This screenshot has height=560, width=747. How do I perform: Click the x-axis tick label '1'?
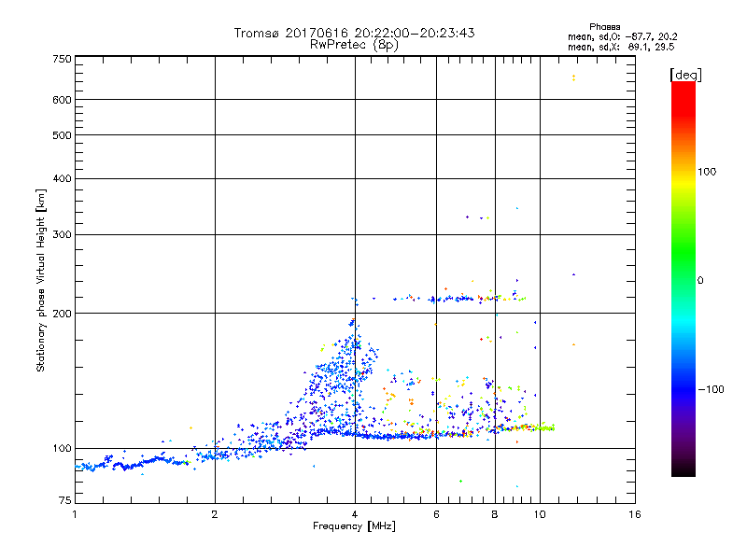click(75, 515)
